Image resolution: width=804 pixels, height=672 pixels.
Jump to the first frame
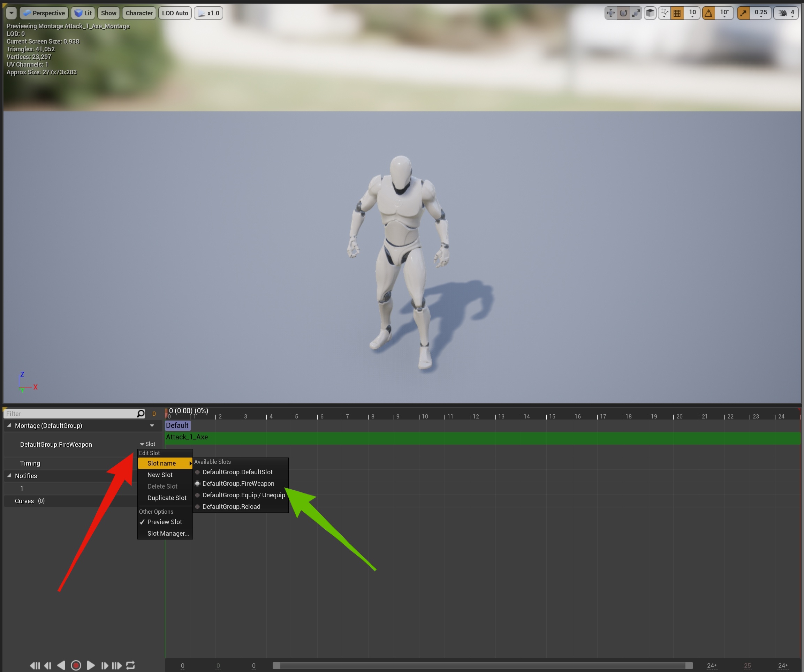click(35, 665)
